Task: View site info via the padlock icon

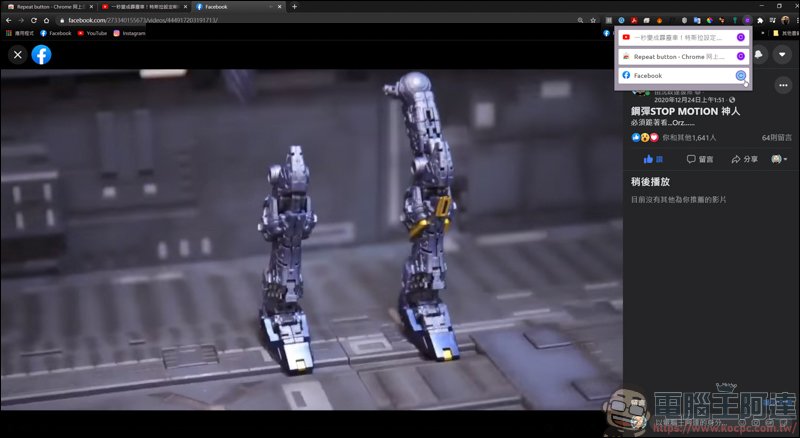Action: pos(62,20)
